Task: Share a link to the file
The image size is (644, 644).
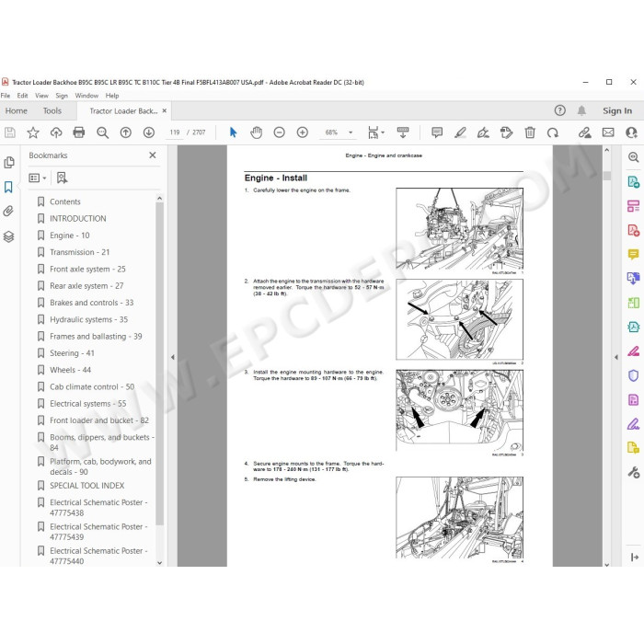Action: coord(585,132)
